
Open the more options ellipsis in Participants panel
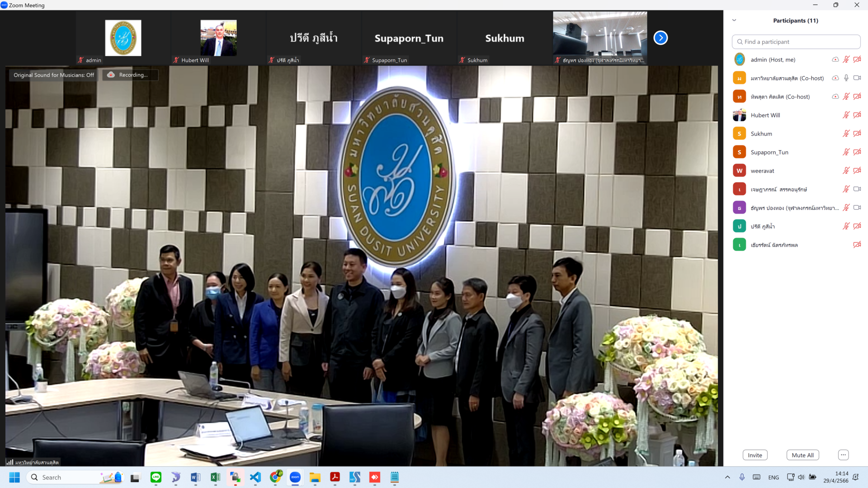coord(843,455)
